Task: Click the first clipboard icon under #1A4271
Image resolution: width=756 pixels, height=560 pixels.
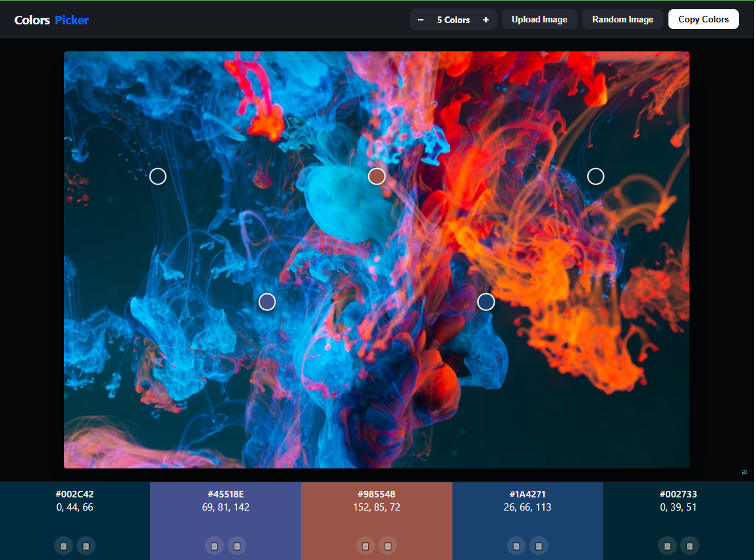Action: (516, 546)
